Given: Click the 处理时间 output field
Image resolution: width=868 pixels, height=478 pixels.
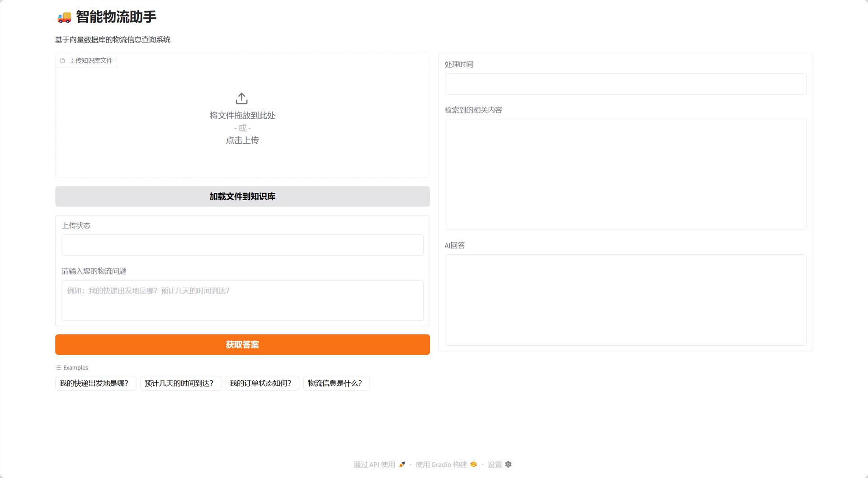Looking at the screenshot, I should pos(625,84).
